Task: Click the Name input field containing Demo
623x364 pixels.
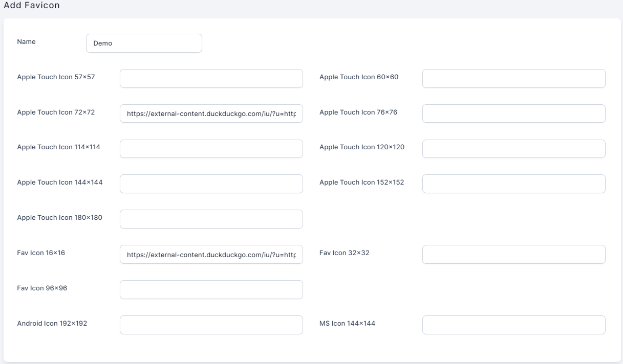Action: (144, 43)
